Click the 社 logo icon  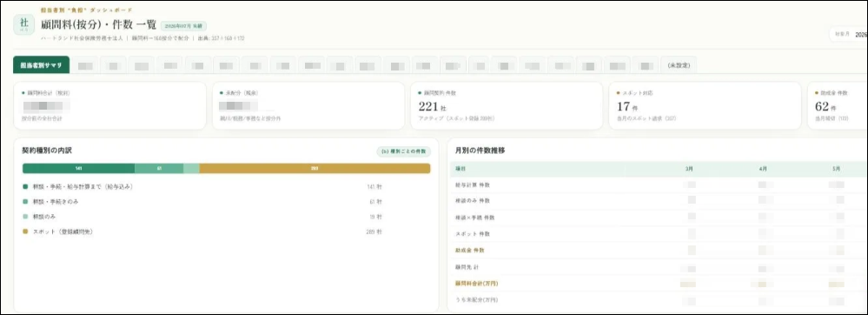[x=23, y=25]
